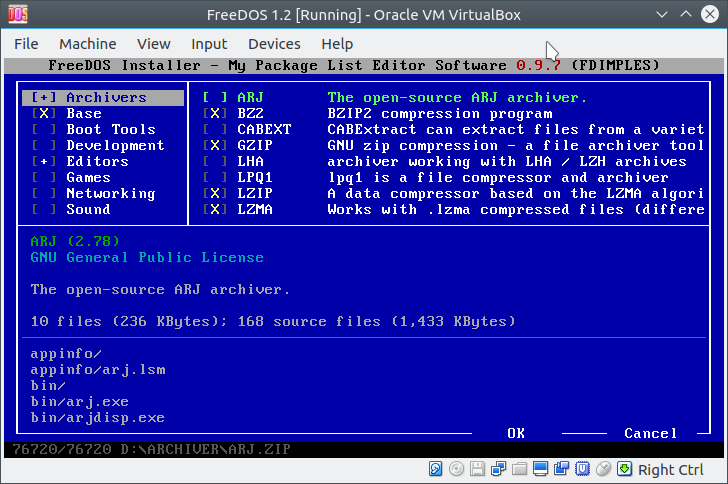Select the ARJ package name
The image size is (728, 484).
tap(250, 97)
